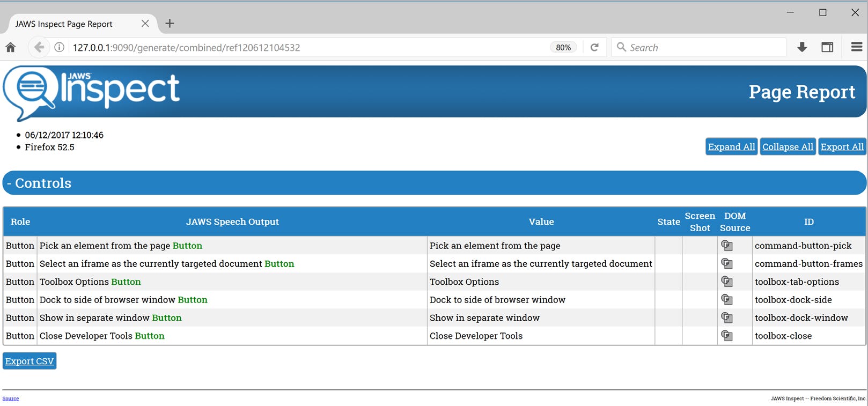Open the Downloads arrow icon

[x=802, y=47]
